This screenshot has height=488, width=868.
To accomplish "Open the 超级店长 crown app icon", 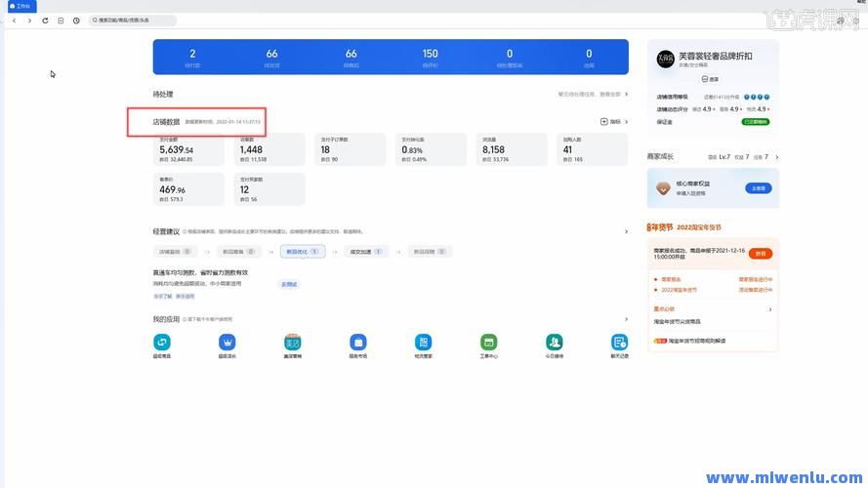I will pyautogui.click(x=227, y=343).
